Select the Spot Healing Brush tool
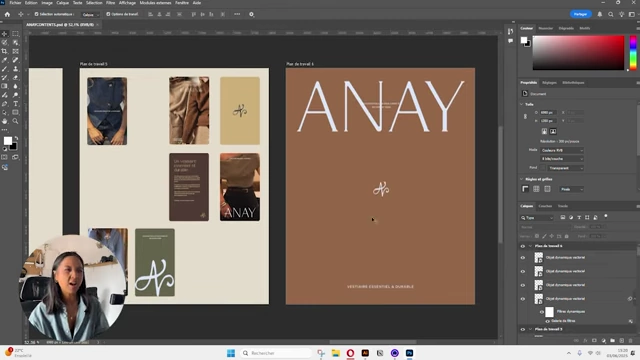The height and width of the screenshot is (360, 640). pos(16,60)
